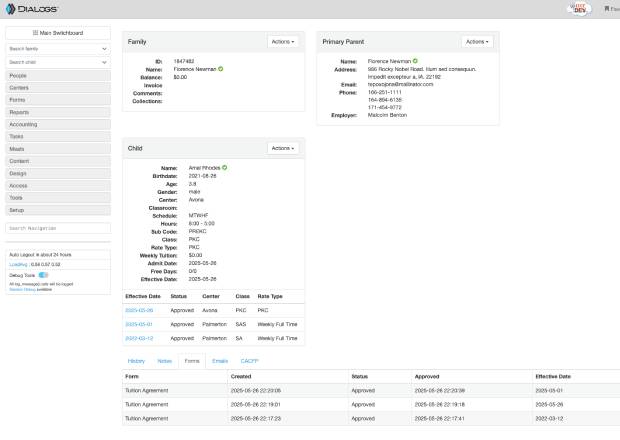
Task: Click the Session History link
Action: point(22,289)
